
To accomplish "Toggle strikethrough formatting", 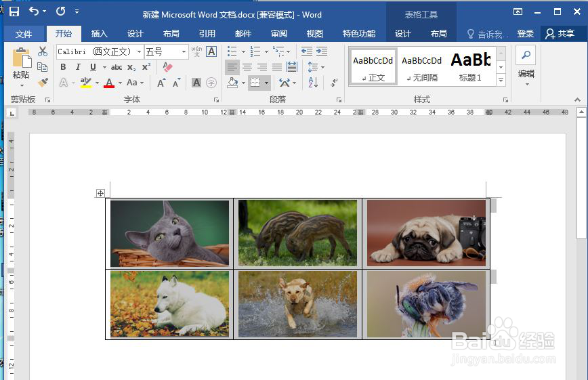I will 117,67.
